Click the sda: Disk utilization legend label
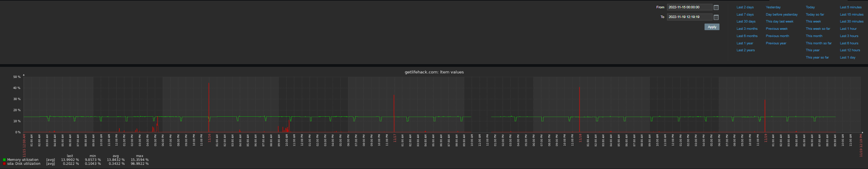Screen dimensions: 868x169 [x=24, y=163]
